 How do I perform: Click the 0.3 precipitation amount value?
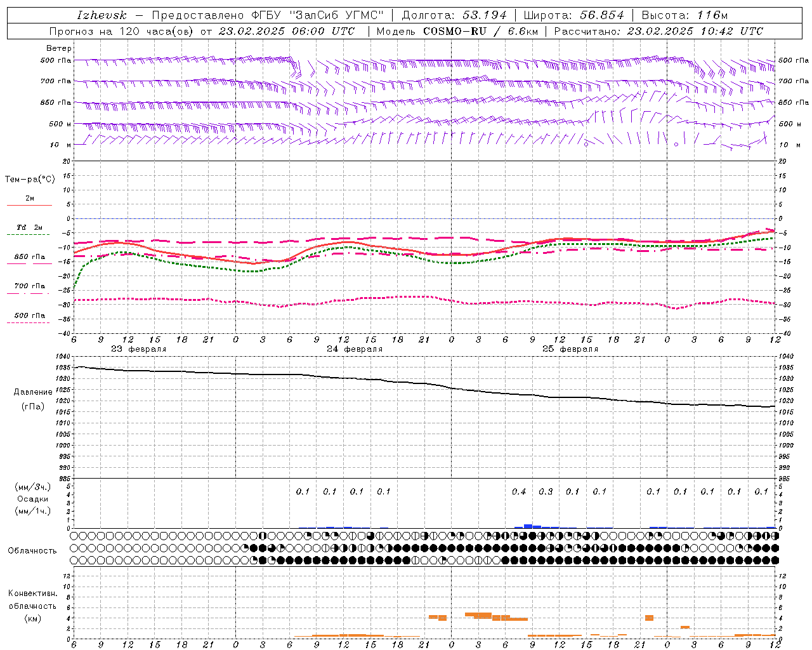[546, 491]
